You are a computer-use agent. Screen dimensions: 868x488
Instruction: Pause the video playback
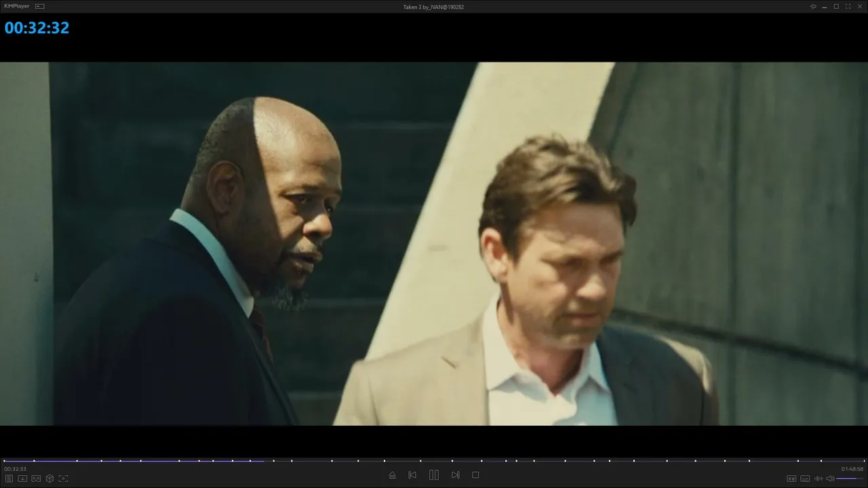(434, 475)
